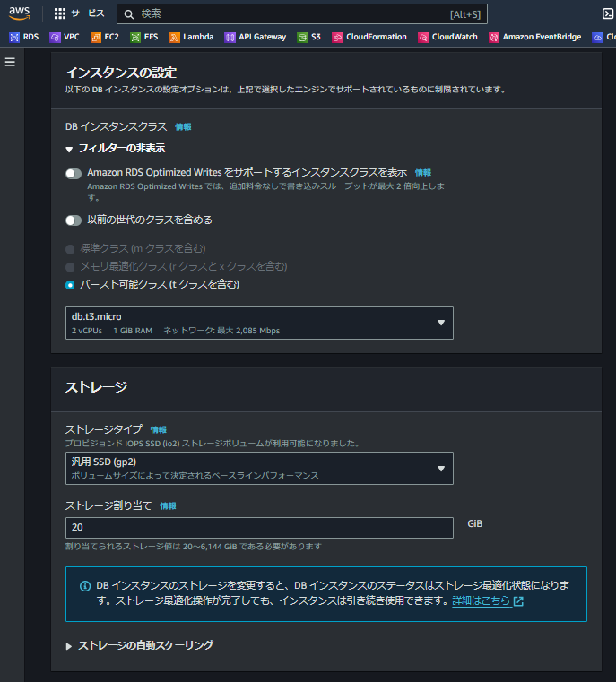Select バースト可能クラス (t クラスを含む) radio
Viewport: 616px width, 682px height.
pyautogui.click(x=70, y=285)
